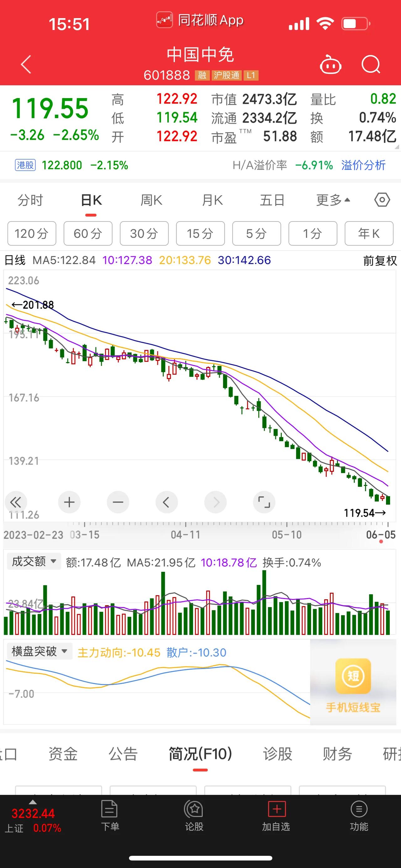Select 5分 period button
The width and height of the screenshot is (401, 868).
257,233
